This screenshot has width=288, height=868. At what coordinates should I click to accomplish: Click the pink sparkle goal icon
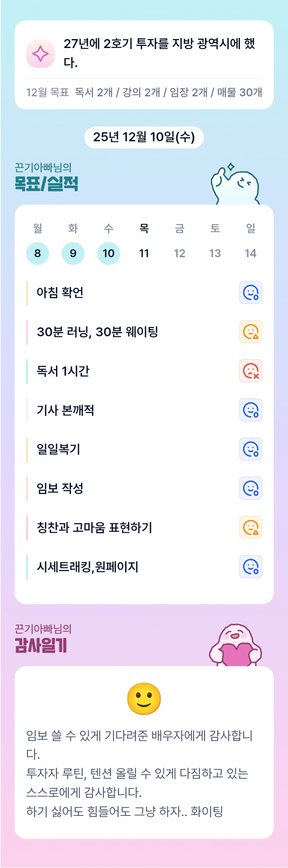pos(40,54)
